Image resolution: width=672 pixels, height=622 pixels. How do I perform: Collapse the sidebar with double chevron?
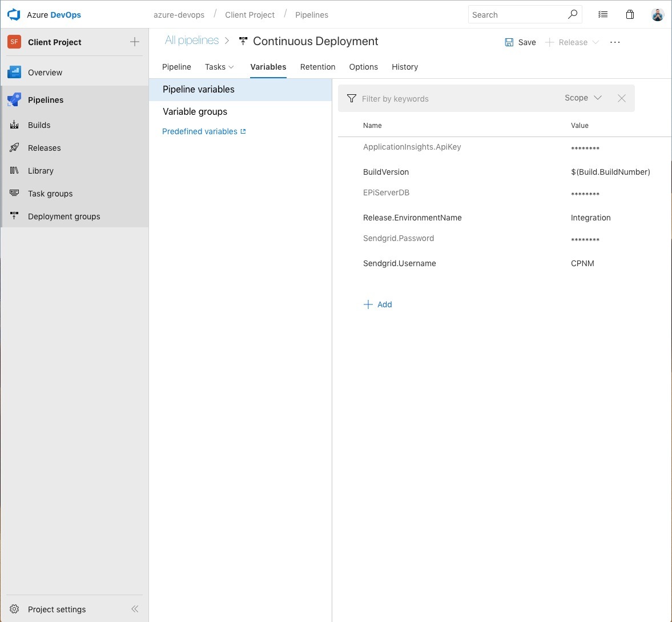coord(135,609)
